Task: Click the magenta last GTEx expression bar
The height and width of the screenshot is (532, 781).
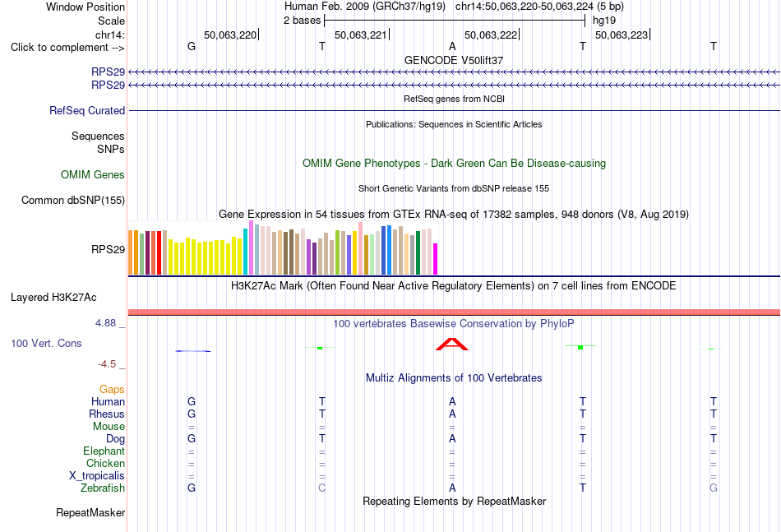Action: 436,259
